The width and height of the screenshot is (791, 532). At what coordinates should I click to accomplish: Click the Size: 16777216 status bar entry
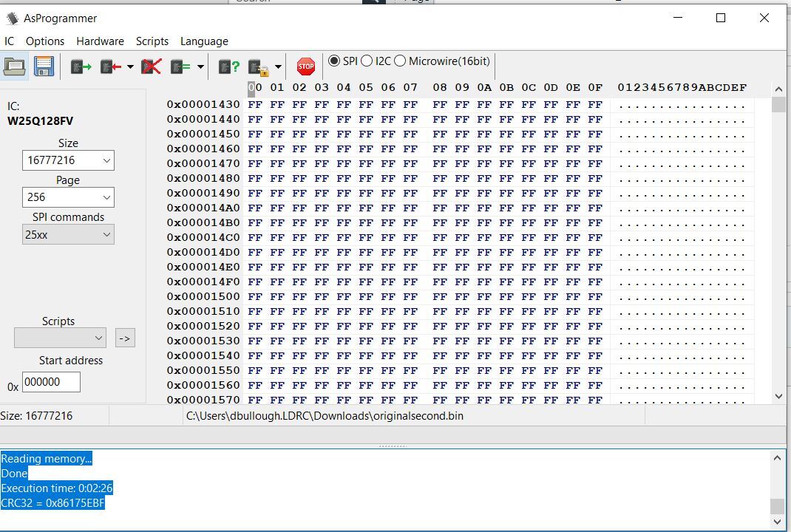pyautogui.click(x=36, y=416)
